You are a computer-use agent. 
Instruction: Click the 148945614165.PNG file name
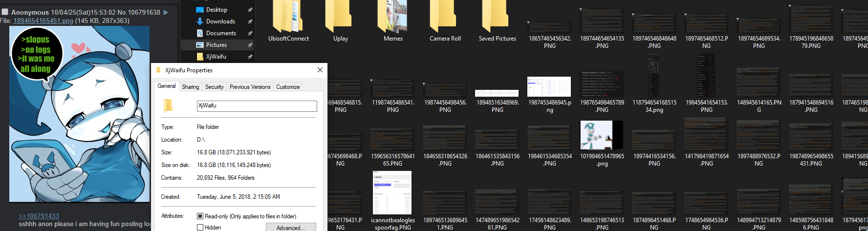click(x=759, y=106)
